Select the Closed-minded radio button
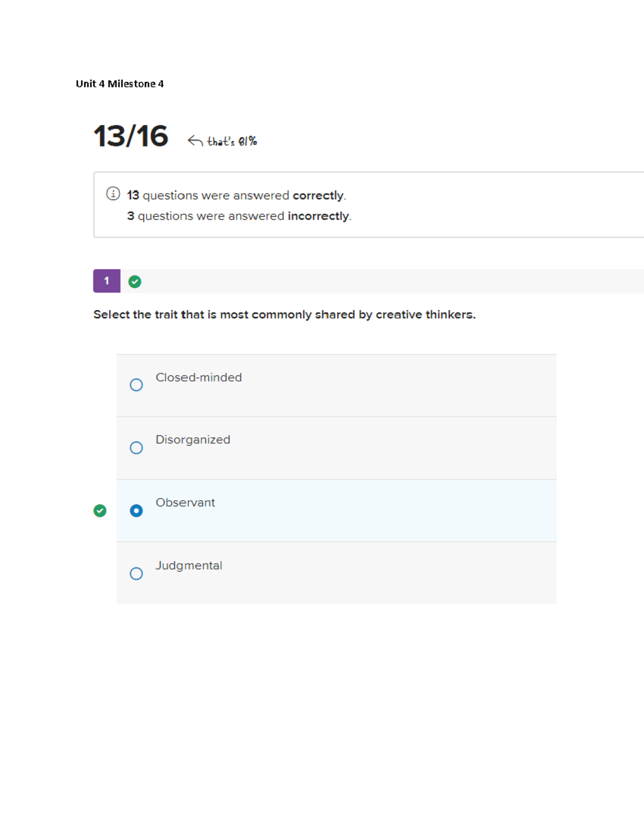This screenshot has height=834, width=644. [x=136, y=385]
